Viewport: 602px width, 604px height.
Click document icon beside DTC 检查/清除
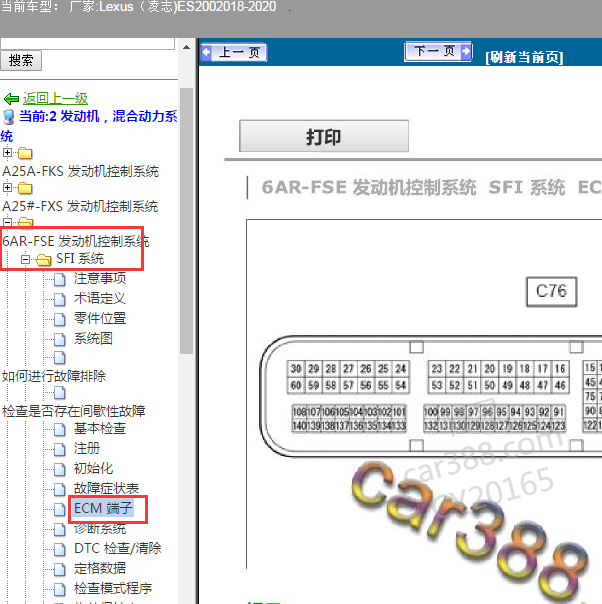pyautogui.click(x=60, y=550)
